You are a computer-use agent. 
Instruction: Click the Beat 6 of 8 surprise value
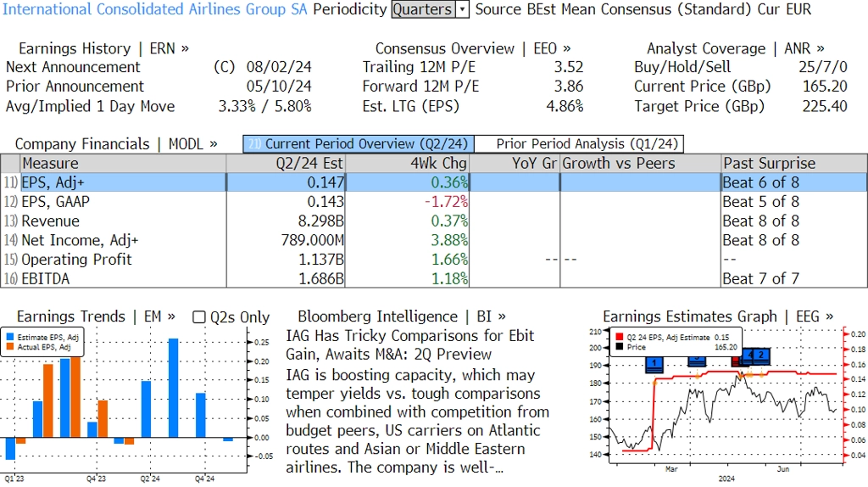(760, 182)
